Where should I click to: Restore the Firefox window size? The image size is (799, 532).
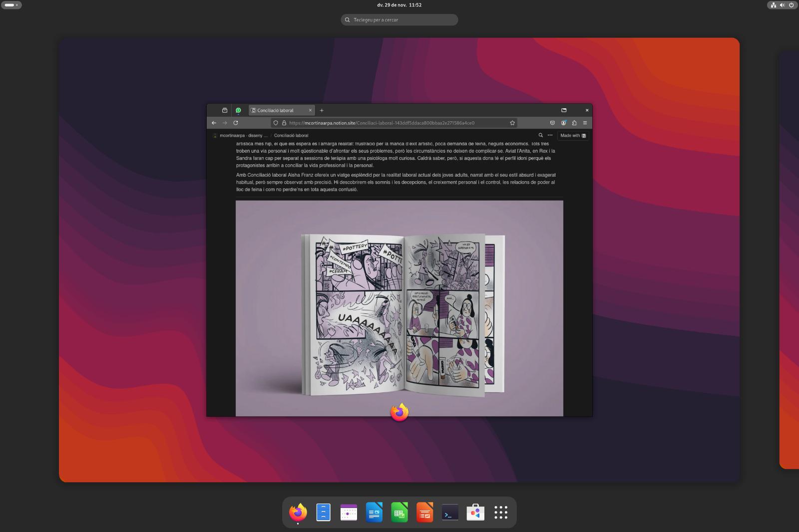[x=564, y=110]
